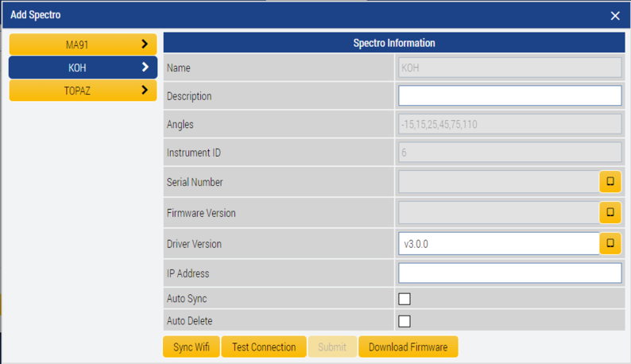The height and width of the screenshot is (364, 631).
Task: Click into the IP Address field
Action: (x=509, y=273)
